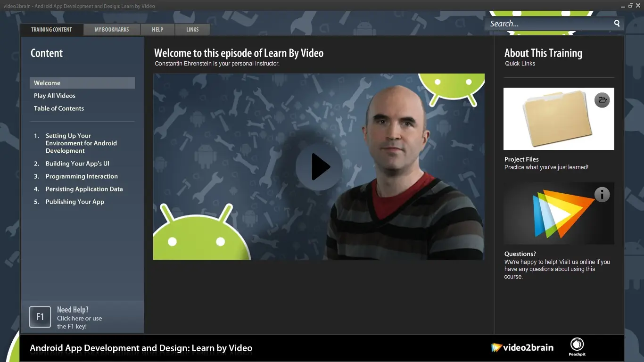Play the welcome video

319,167
